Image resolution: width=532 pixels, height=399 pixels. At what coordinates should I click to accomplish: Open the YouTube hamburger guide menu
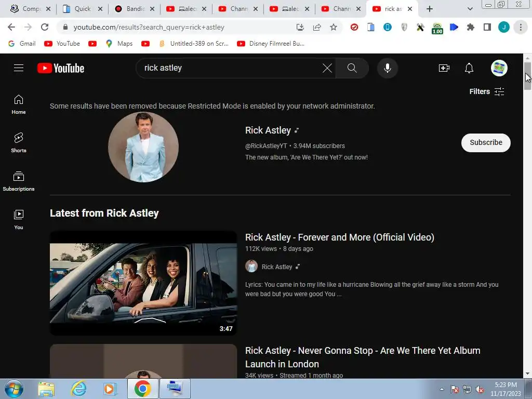click(19, 68)
